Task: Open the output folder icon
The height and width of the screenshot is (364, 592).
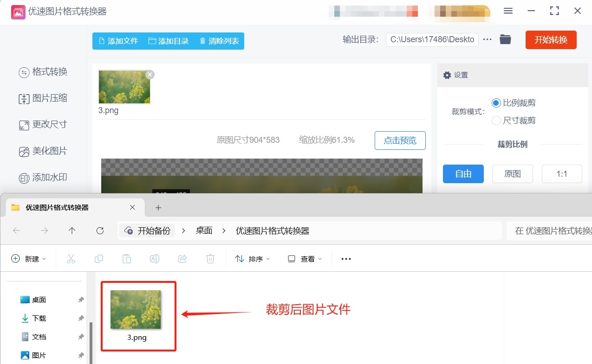Action: (x=505, y=39)
